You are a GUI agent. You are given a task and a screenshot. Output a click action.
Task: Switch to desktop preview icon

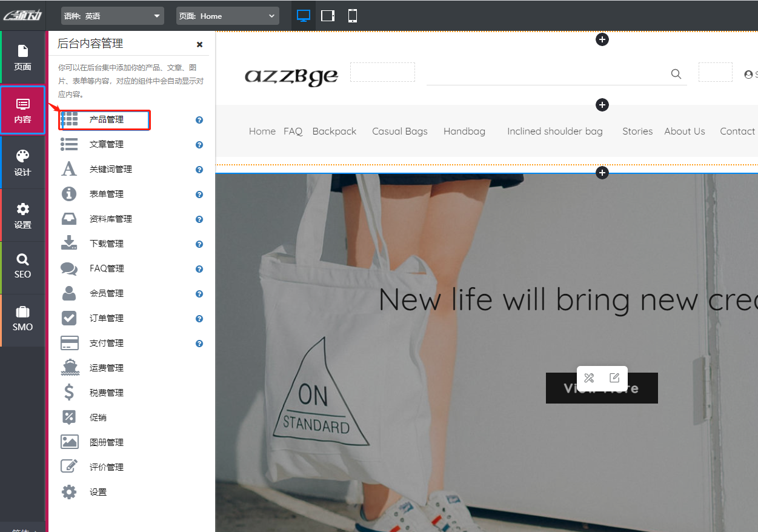pos(304,16)
